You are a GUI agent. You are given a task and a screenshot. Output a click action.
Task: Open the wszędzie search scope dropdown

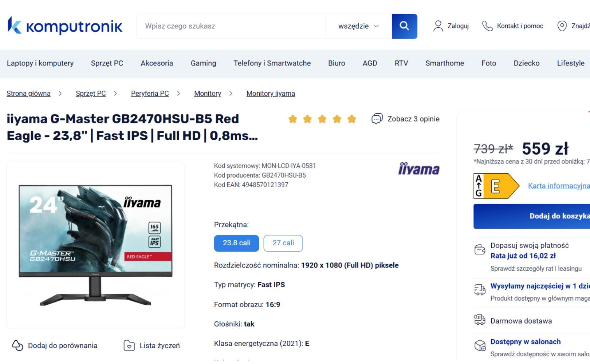[358, 26]
